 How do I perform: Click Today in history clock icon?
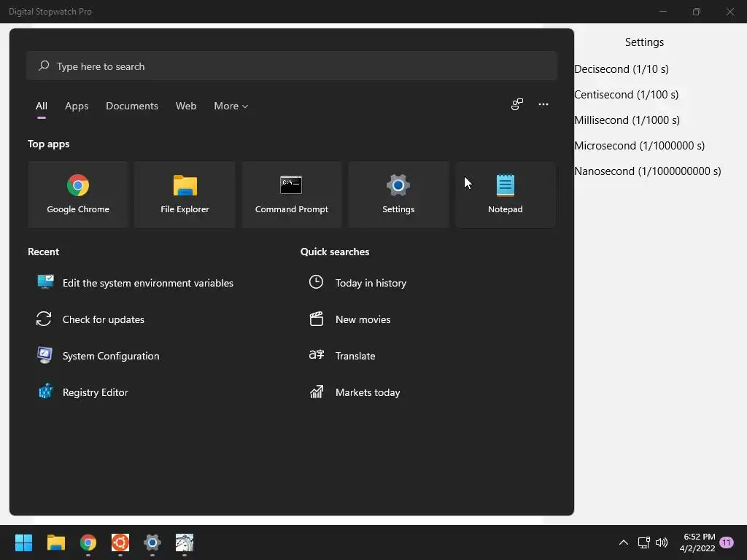pyautogui.click(x=316, y=282)
